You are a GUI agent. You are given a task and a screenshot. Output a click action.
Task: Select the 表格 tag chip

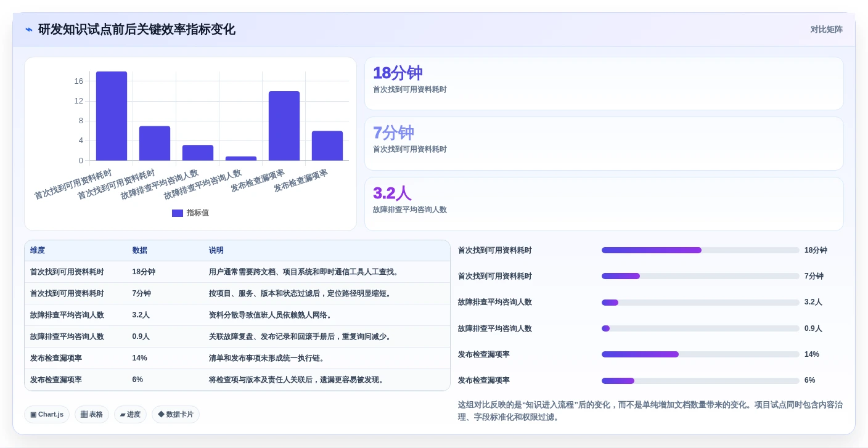92,415
